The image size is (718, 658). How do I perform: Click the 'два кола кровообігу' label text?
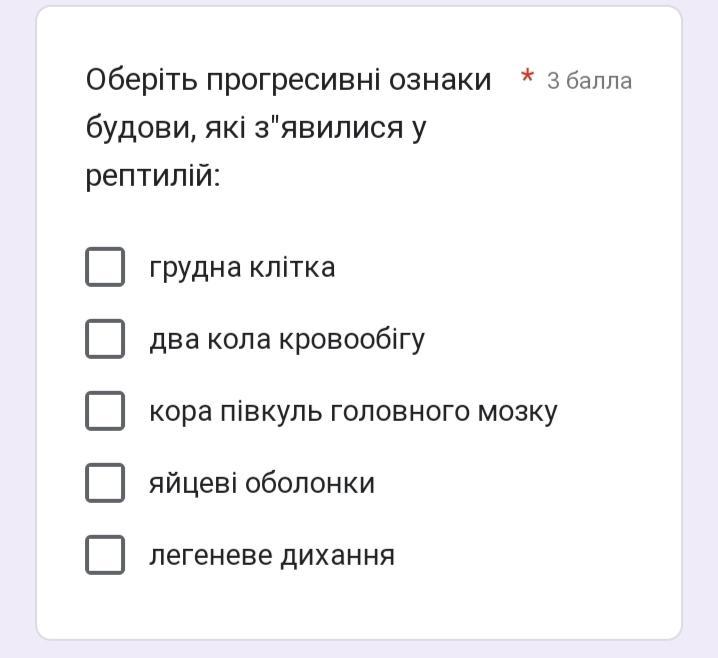tap(287, 340)
